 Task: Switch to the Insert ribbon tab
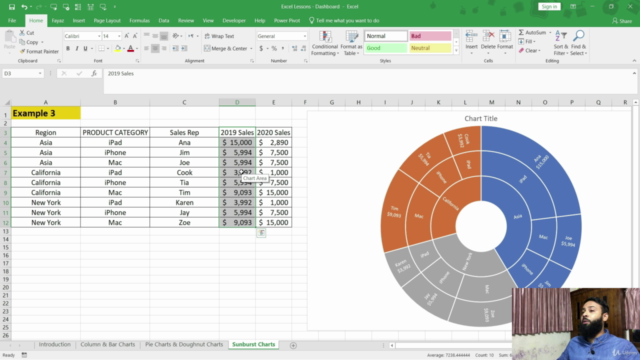coord(79,20)
